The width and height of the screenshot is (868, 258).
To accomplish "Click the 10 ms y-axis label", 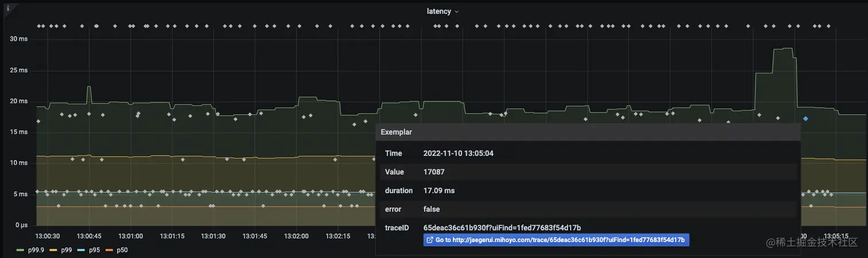I will [19, 163].
